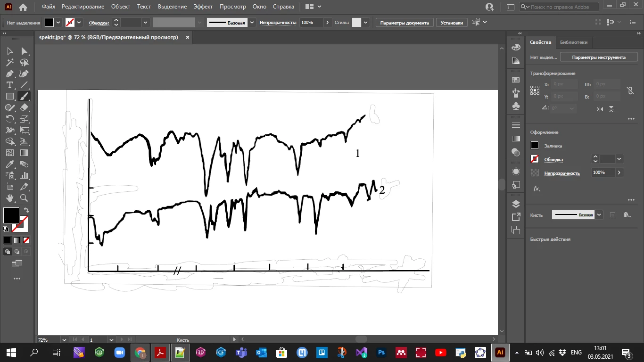Click the Параметры инструмента button
The height and width of the screenshot is (362, 644).
pos(598,57)
